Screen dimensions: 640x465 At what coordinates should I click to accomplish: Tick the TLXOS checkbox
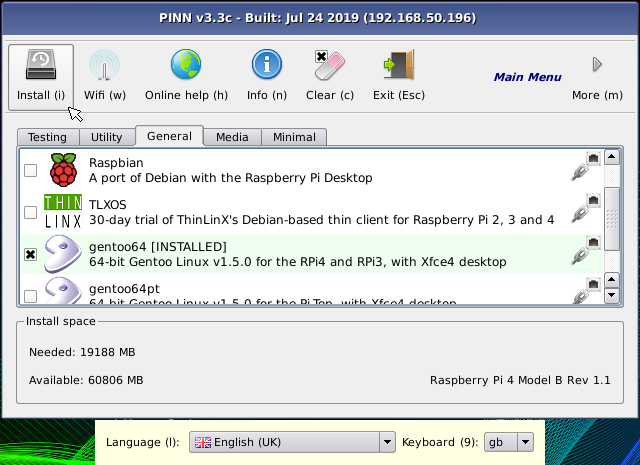click(x=31, y=212)
